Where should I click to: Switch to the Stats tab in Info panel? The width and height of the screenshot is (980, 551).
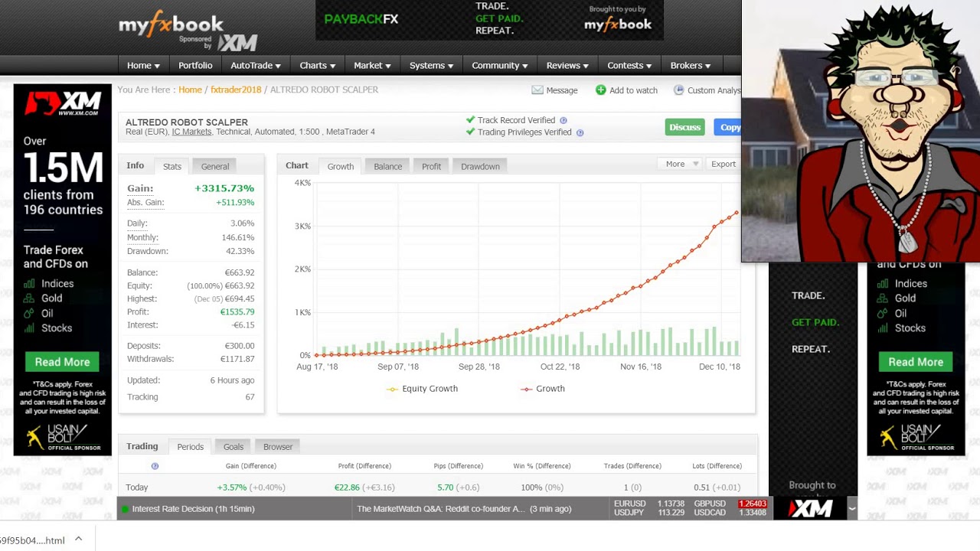171,167
